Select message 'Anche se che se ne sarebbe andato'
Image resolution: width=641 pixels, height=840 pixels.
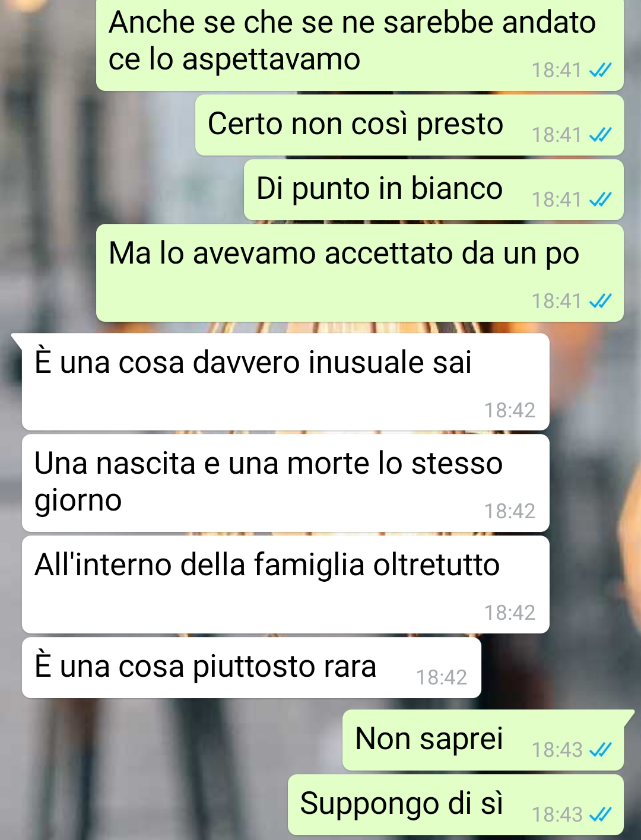[x=360, y=45]
